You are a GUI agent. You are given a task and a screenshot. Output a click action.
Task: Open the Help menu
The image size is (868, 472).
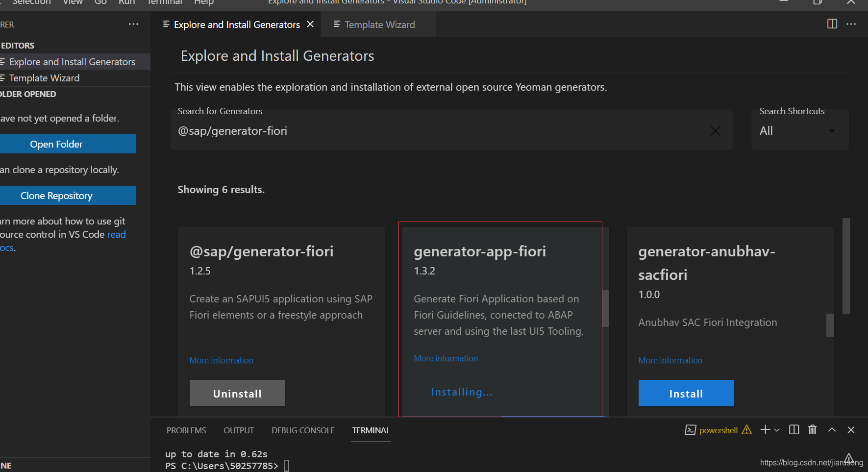203,2
